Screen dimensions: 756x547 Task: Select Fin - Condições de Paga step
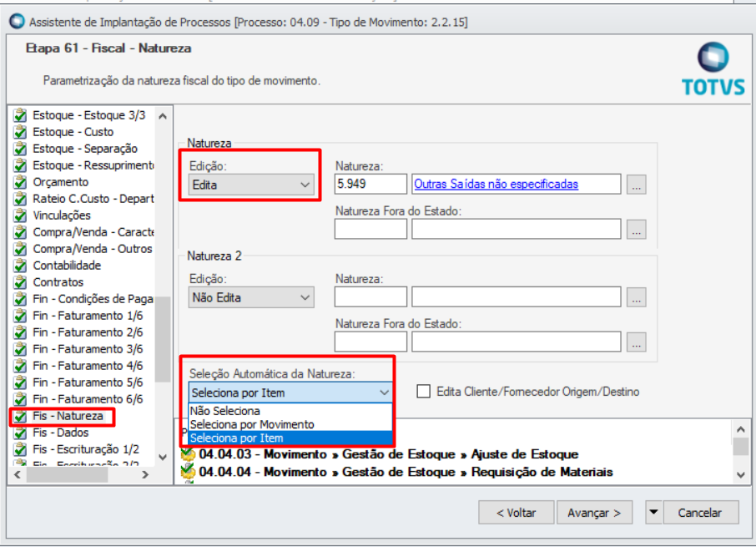click(x=93, y=299)
